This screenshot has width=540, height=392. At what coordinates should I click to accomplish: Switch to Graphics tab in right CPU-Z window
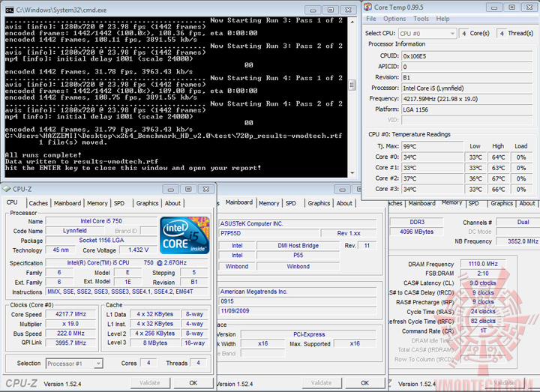pos(502,203)
